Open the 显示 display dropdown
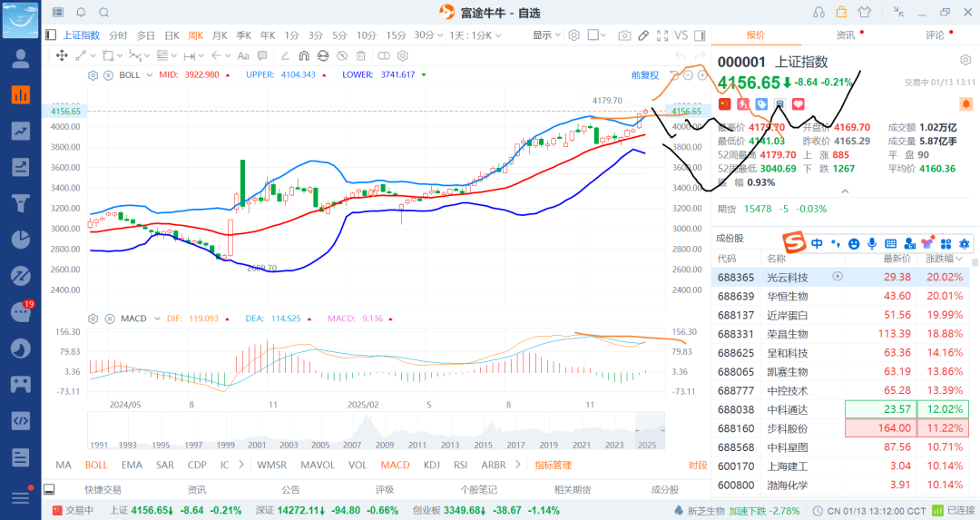Viewport: 980px width, 520px height. point(546,35)
